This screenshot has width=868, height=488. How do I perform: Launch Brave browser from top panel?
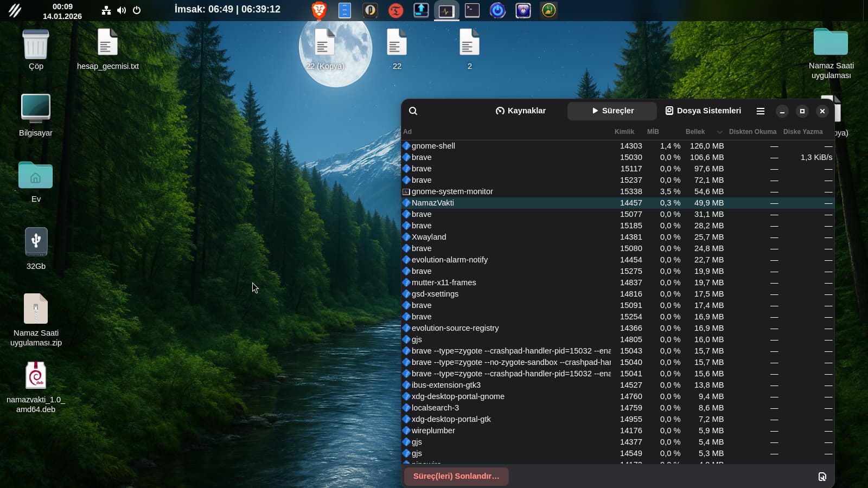(319, 10)
